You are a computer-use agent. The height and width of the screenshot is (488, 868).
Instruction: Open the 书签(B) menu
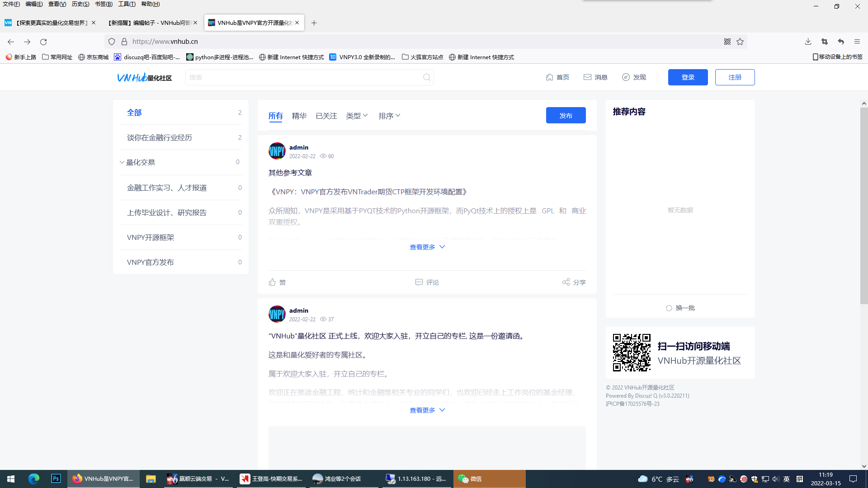(x=104, y=4)
